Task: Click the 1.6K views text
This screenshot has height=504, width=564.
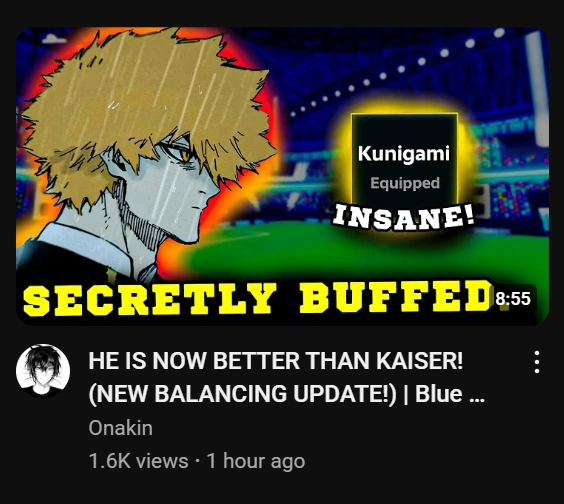Action: (138, 461)
